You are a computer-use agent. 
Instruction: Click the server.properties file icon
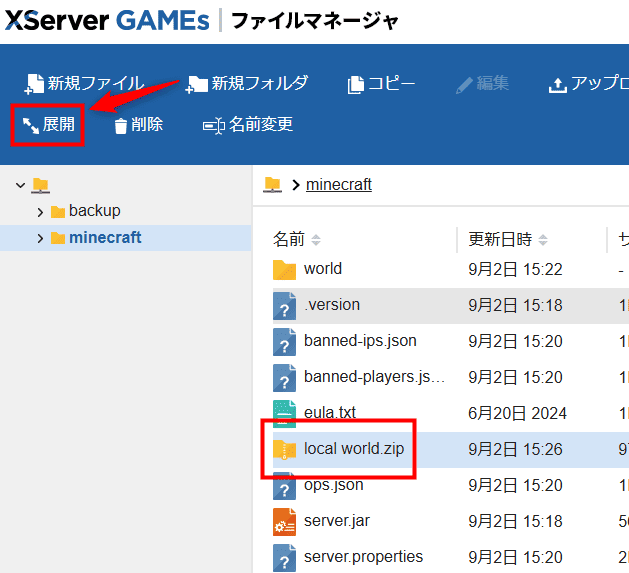click(x=284, y=557)
